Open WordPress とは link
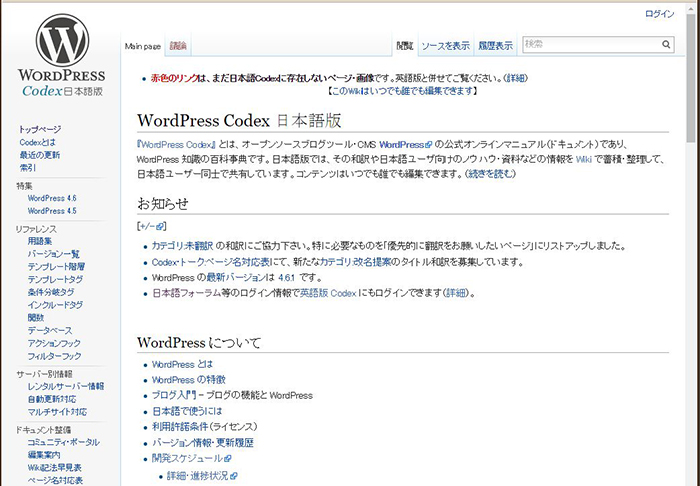 coord(182,365)
